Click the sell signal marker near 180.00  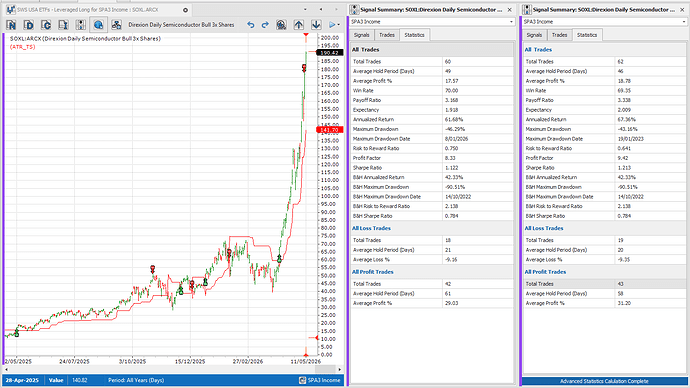(304, 68)
